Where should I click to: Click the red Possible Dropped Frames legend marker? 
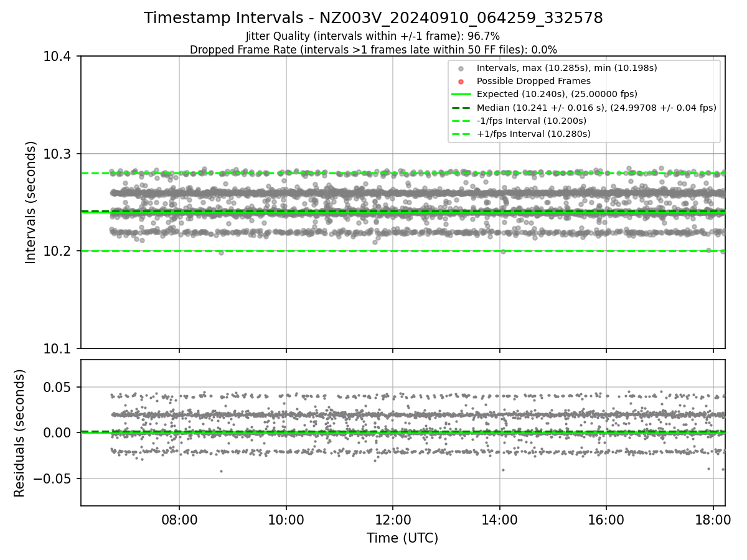click(461, 82)
